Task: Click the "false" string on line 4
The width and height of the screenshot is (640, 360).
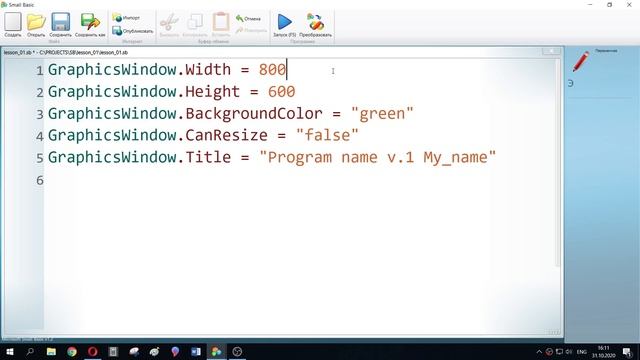Action: (x=327, y=135)
